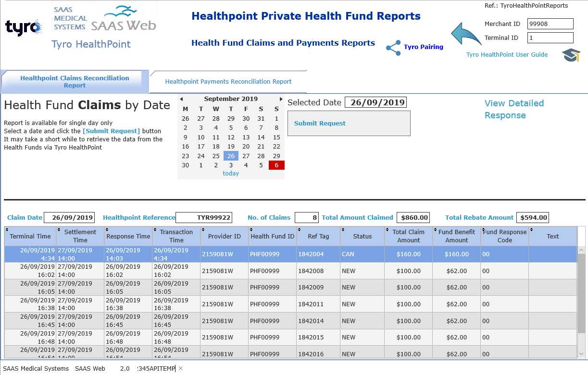Sort by Terminal Time column arrows
Viewport: 588px width, 375px height.
pos(7,230)
